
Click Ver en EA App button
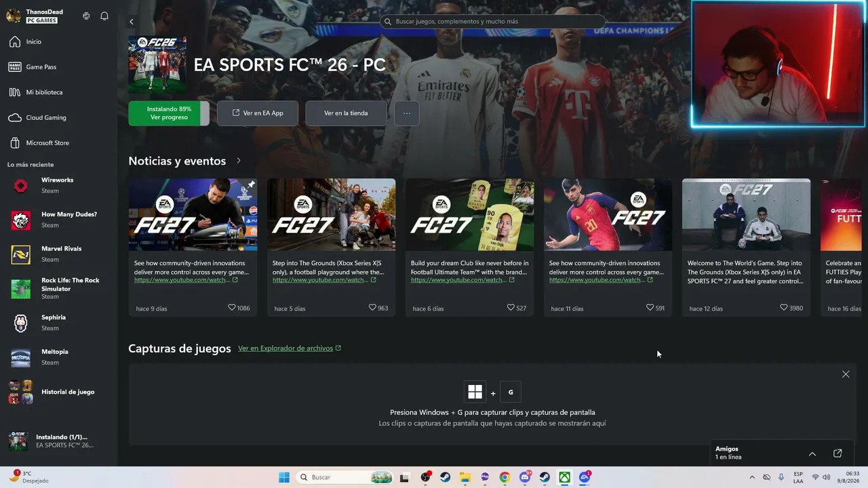point(258,113)
